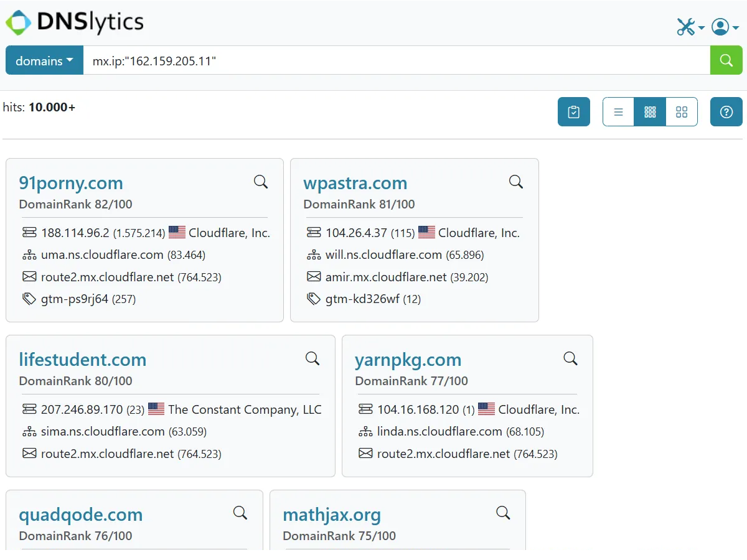Run search with green magnifier button
Screen dimensions: 747x560
[726, 60]
